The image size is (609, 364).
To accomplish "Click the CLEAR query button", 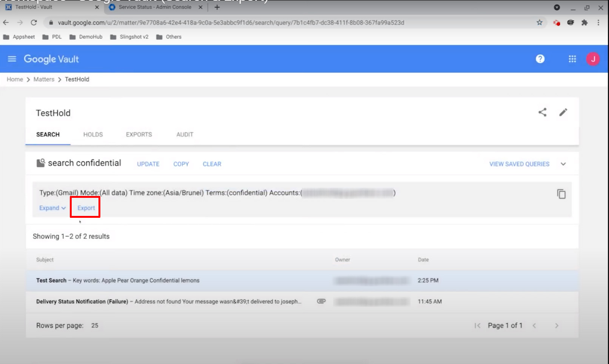I will [212, 164].
